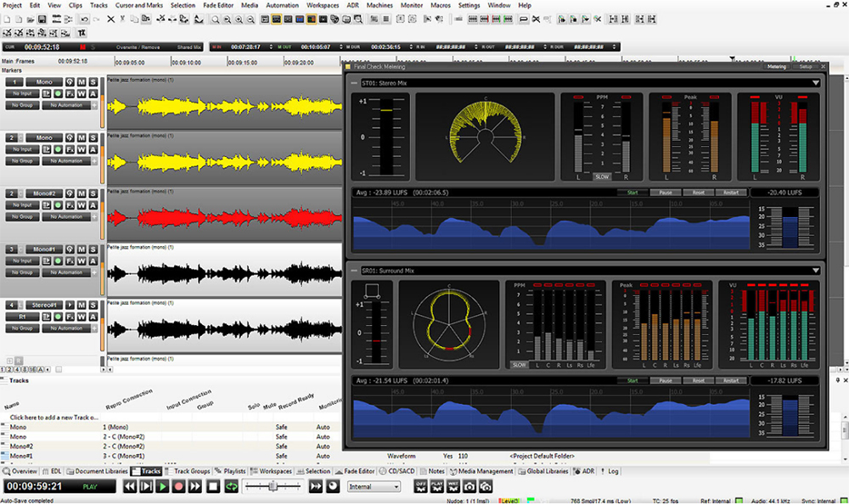This screenshot has height=504, width=849.
Task: Click Start in Stereo Mix loudness section
Action: tap(633, 193)
